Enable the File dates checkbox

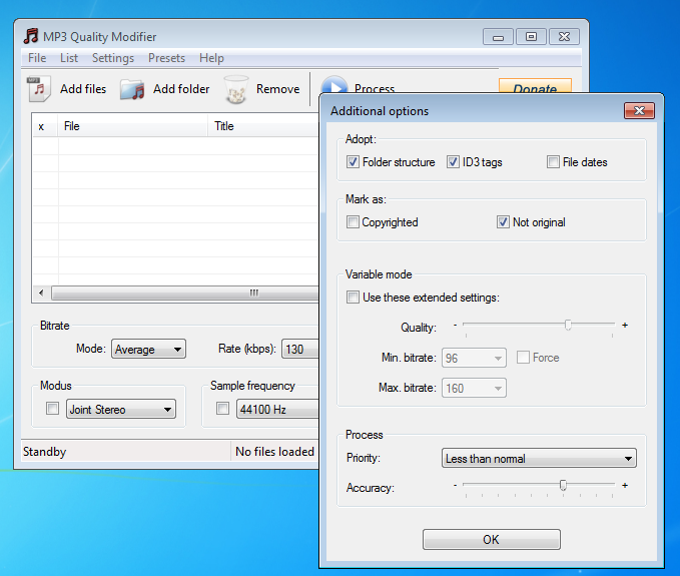[553, 162]
